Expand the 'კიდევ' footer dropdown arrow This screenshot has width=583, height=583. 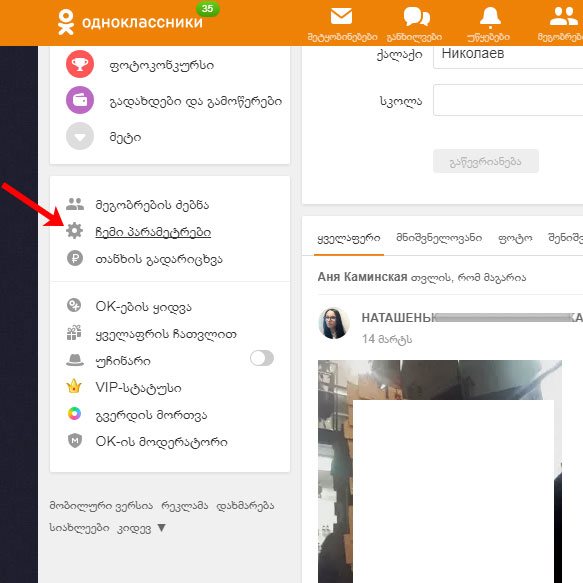161,528
